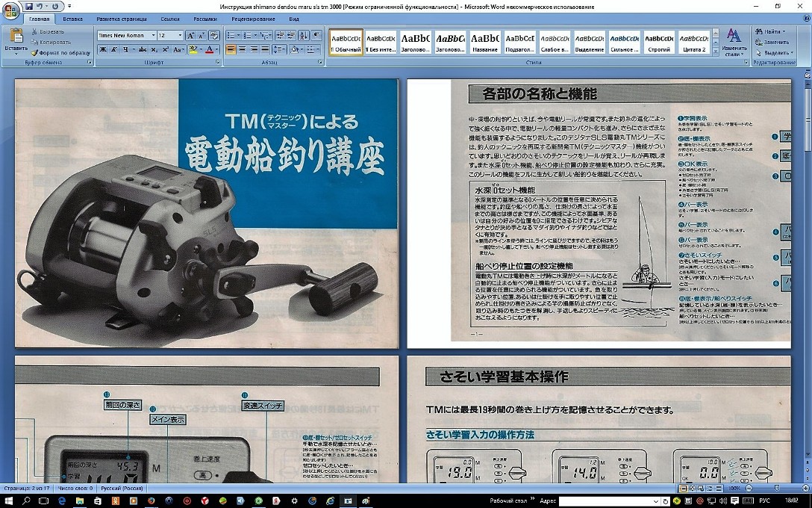This screenshot has width=812, height=508.
Task: Click language indicator Русский (Россия)
Action: (122, 489)
